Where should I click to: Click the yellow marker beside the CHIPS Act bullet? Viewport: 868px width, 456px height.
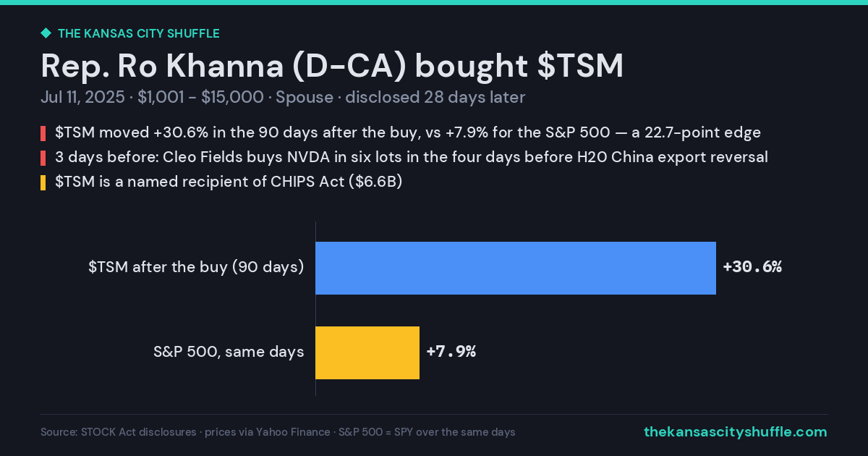[x=43, y=182]
